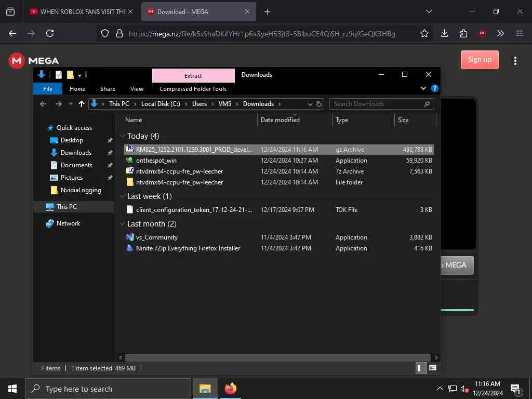Click the Firefox reload page button
The image size is (532, 399).
50,33
